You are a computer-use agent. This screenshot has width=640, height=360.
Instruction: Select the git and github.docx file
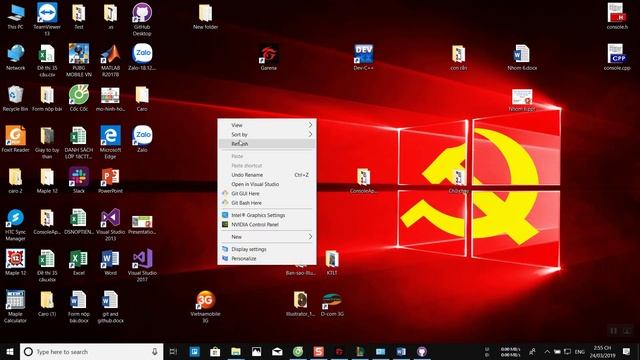tap(110, 306)
